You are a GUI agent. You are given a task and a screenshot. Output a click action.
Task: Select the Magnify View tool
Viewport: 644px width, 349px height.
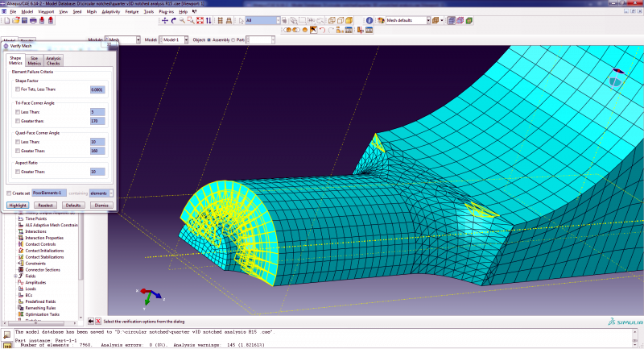[x=182, y=21]
